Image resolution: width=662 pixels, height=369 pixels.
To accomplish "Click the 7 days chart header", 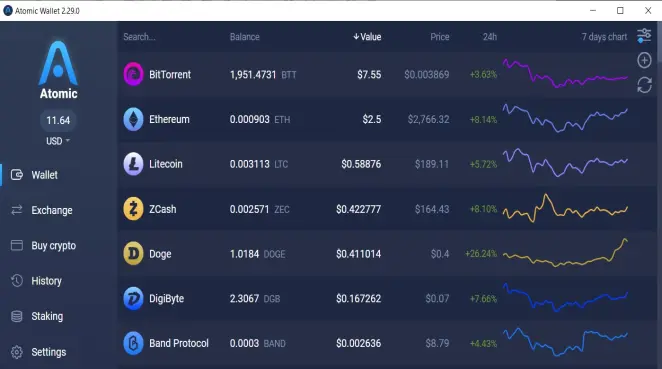I will (604, 37).
